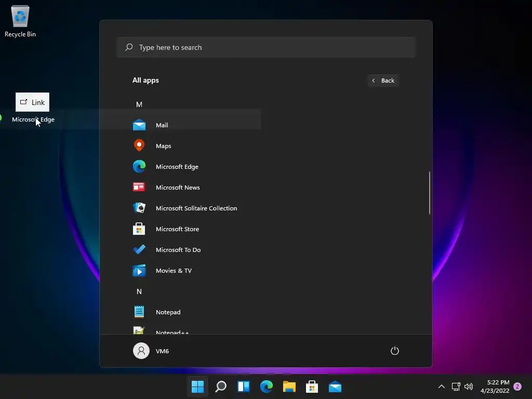This screenshot has height=399, width=532.
Task: Launch Maps via its red pin icon
Action: [139, 145]
